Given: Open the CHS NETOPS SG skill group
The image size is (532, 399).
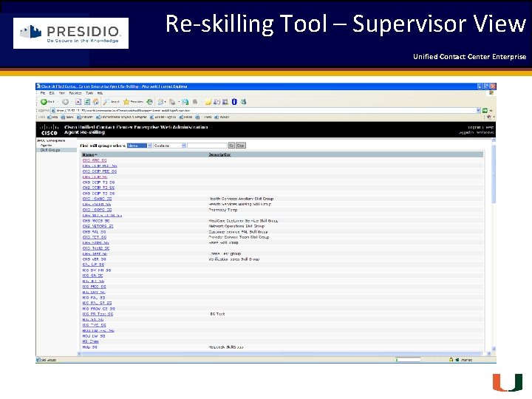Looking at the screenshot, I should tap(98, 226).
